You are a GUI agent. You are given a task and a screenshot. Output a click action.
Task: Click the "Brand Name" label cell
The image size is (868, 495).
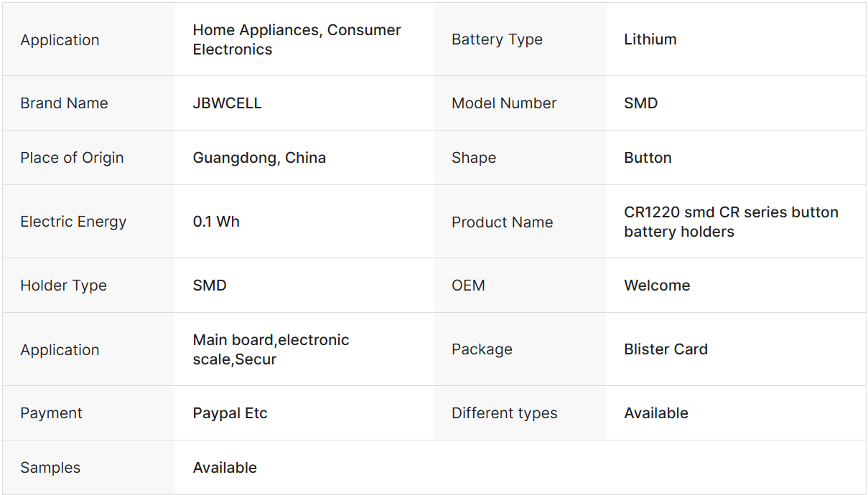(64, 103)
